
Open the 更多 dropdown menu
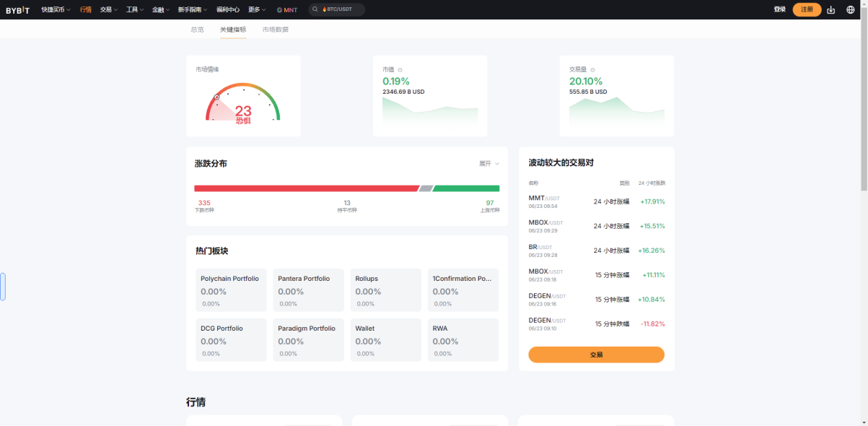pos(257,9)
